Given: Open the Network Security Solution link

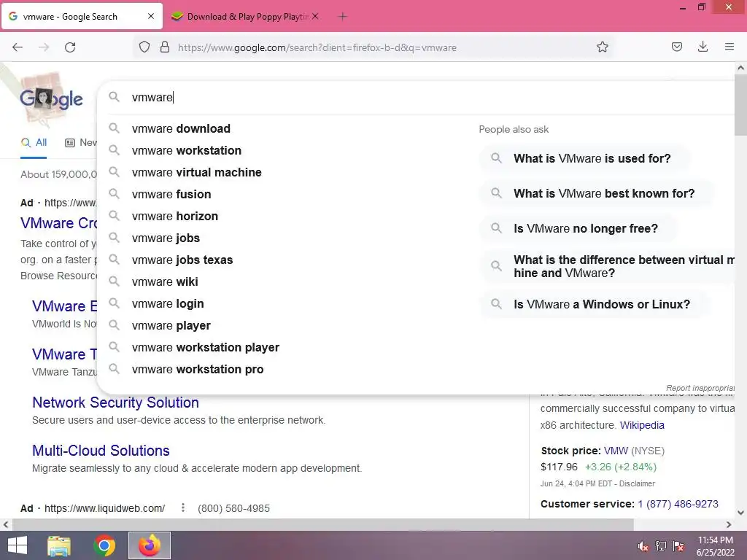Looking at the screenshot, I should pos(115,402).
